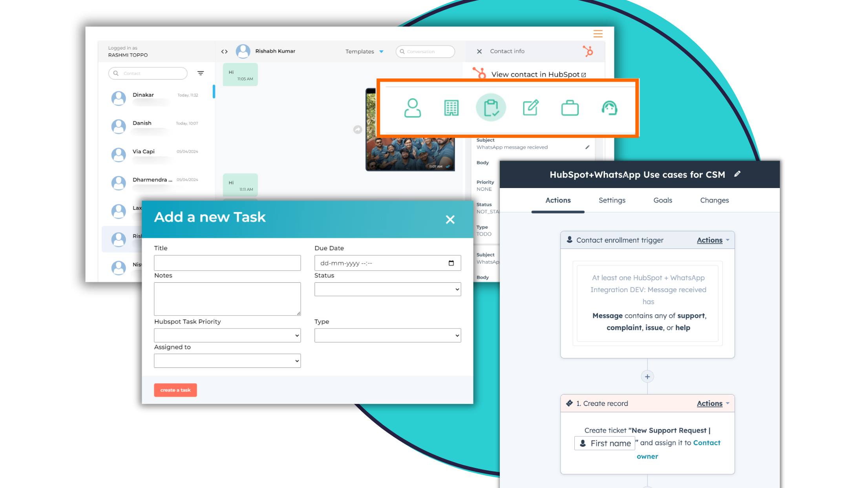
Task: Click the Due Date input field
Action: point(387,263)
